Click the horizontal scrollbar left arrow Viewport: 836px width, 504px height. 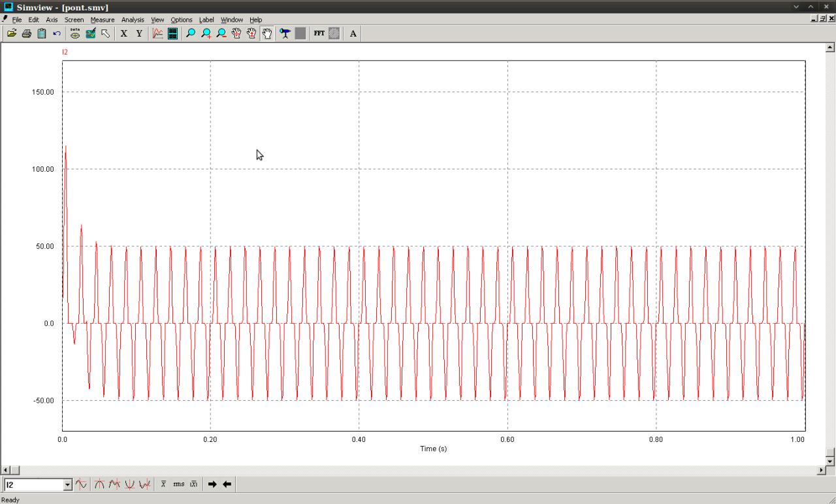point(6,470)
